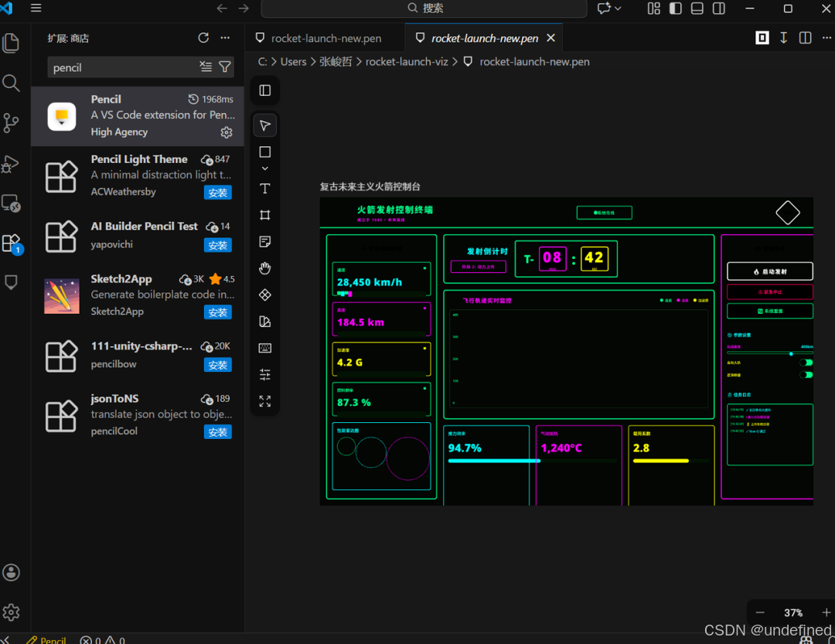Open keyboard shortcuts icon in Pencil toolbar
Viewport: 835px width, 644px height.
265,348
